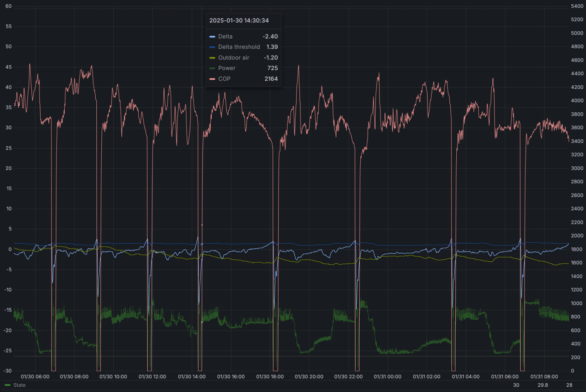Click the green State legend color swatch
The width and height of the screenshot is (586, 392).
(8, 385)
